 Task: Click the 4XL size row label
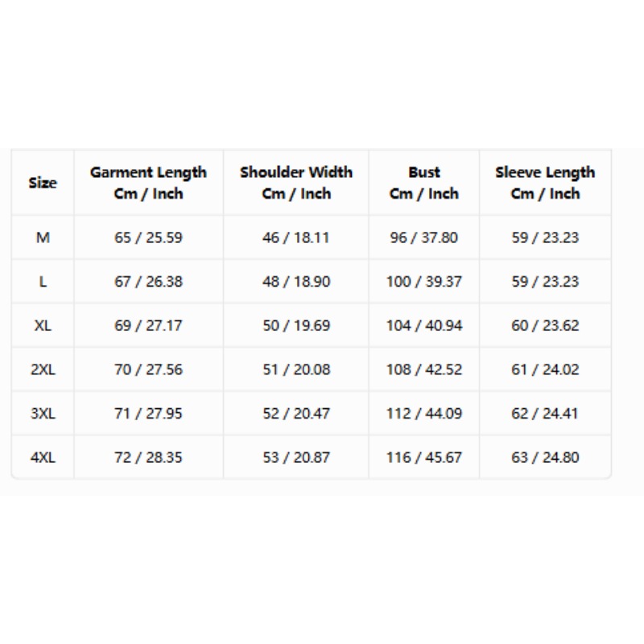[43, 457]
